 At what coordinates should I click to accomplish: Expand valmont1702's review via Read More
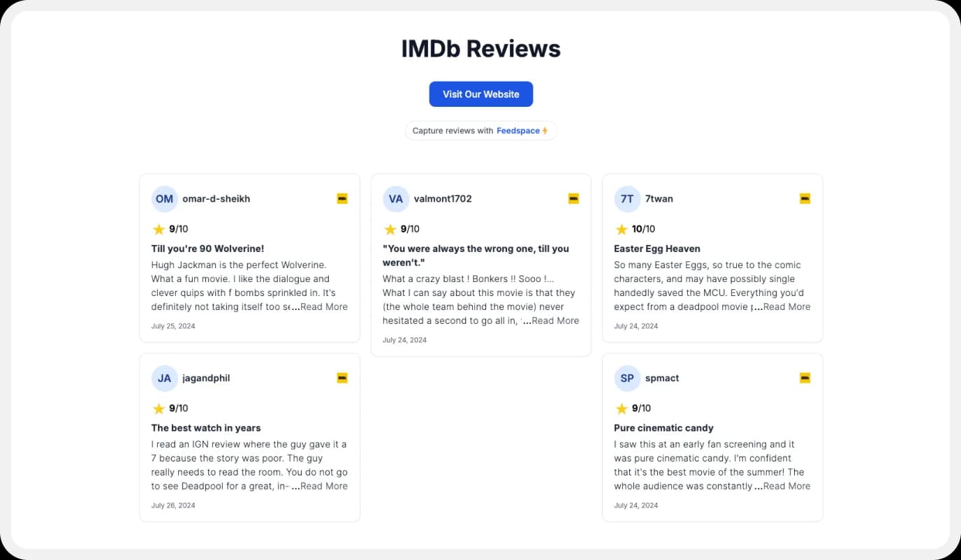555,320
